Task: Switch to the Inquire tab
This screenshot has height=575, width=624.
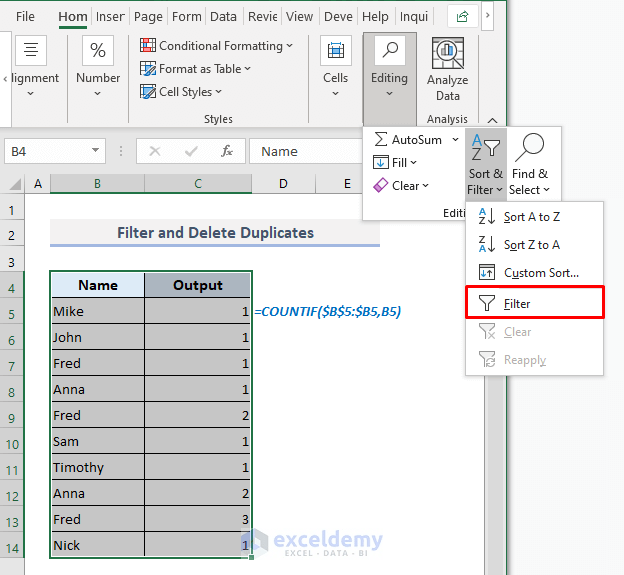Action: [x=414, y=17]
